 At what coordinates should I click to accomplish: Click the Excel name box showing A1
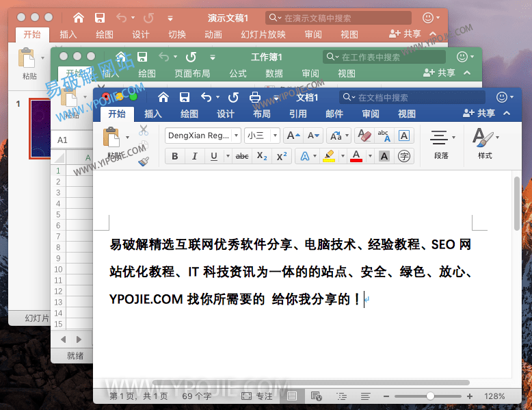point(72,140)
